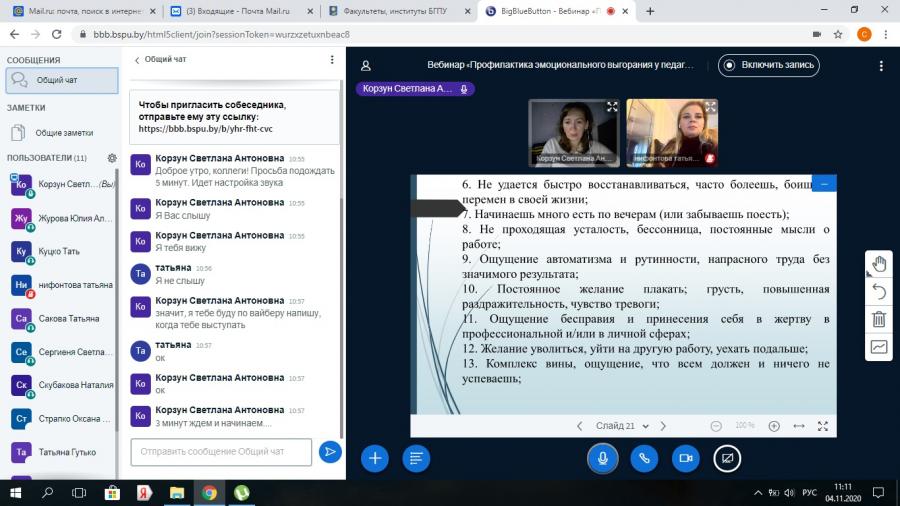Screen dimensions: 900x506
Task: Open the chat options three-dot menu
Action: click(332, 60)
